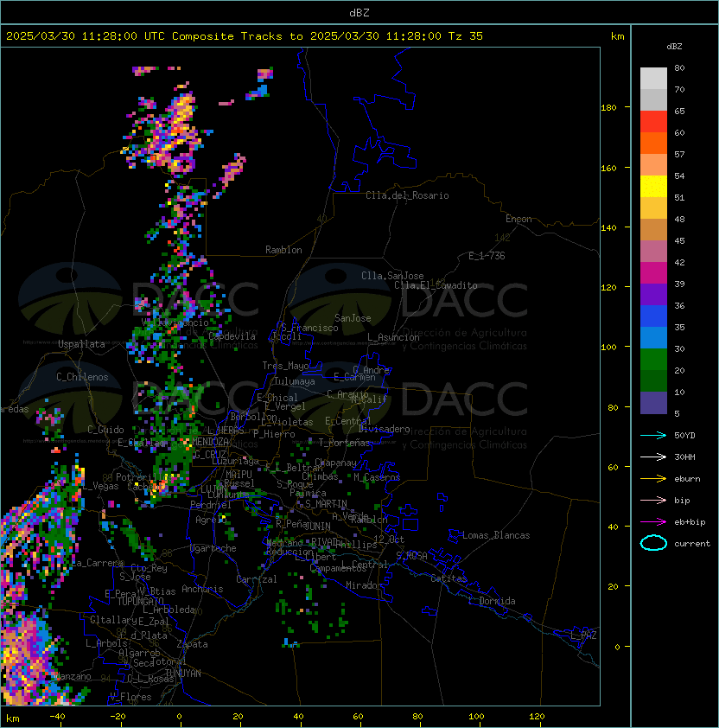Click the 'Clla.del_Rosario' map label
Image resolution: width=719 pixels, height=728 pixels.
pyautogui.click(x=407, y=195)
